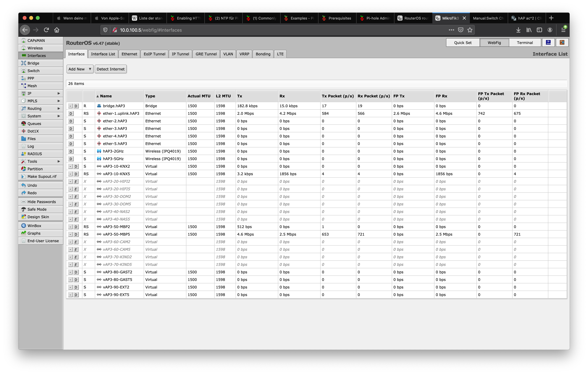Open the Bridge menu in sidebar

[33, 63]
